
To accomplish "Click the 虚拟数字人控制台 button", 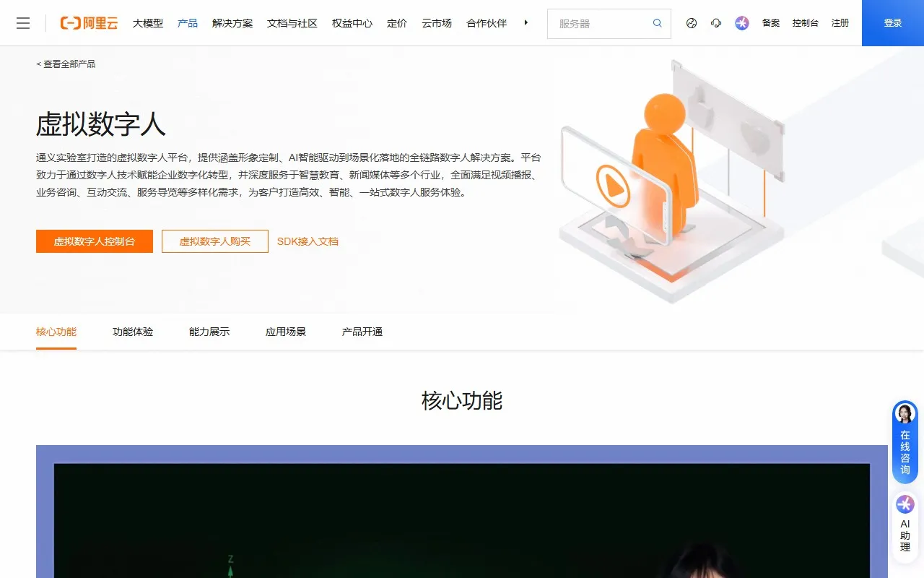I will [94, 241].
